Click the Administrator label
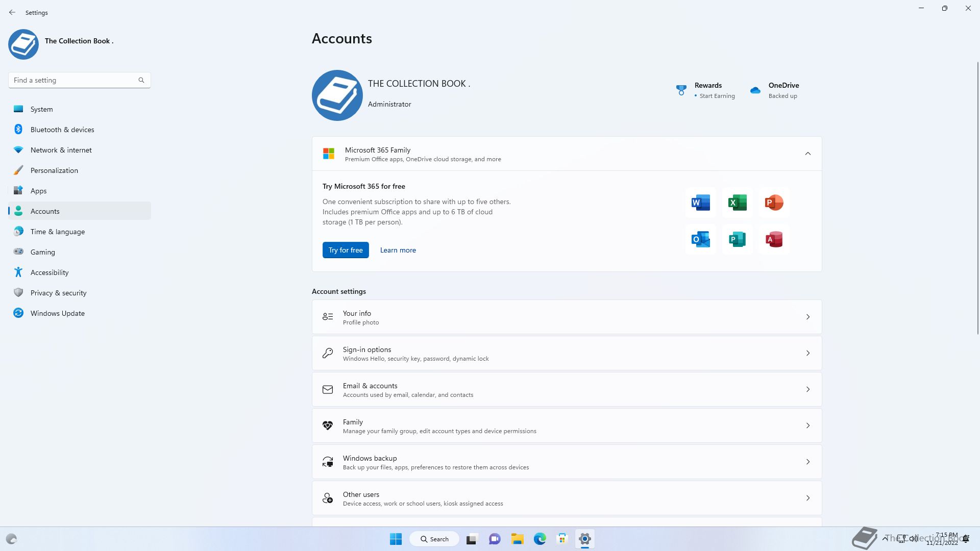Image resolution: width=980 pixels, height=551 pixels. click(389, 104)
